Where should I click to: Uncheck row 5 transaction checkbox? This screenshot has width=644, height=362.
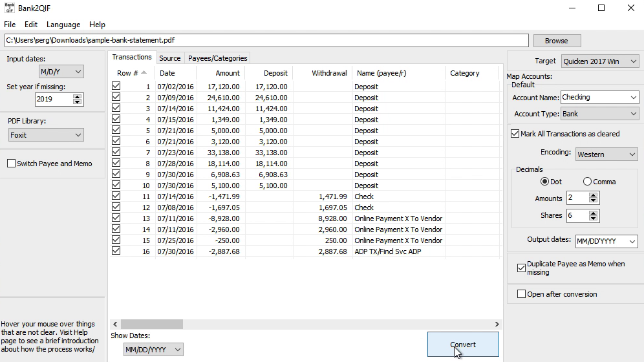point(116,130)
